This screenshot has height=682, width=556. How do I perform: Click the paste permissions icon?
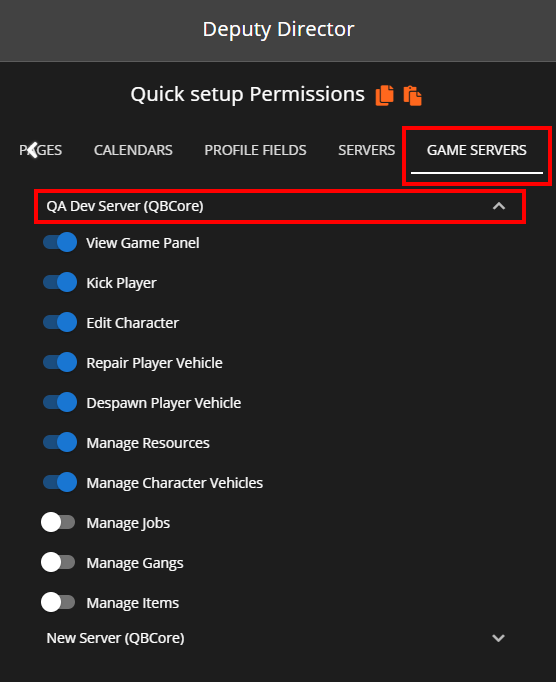[x=412, y=96]
